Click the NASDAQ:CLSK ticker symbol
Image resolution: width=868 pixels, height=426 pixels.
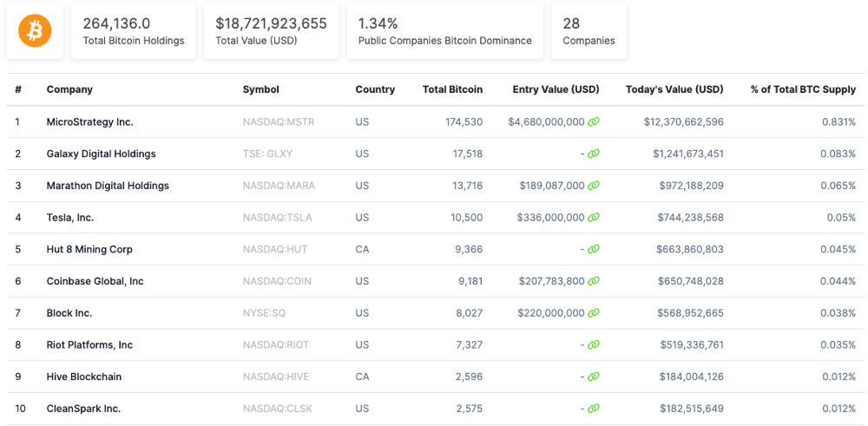point(278,409)
